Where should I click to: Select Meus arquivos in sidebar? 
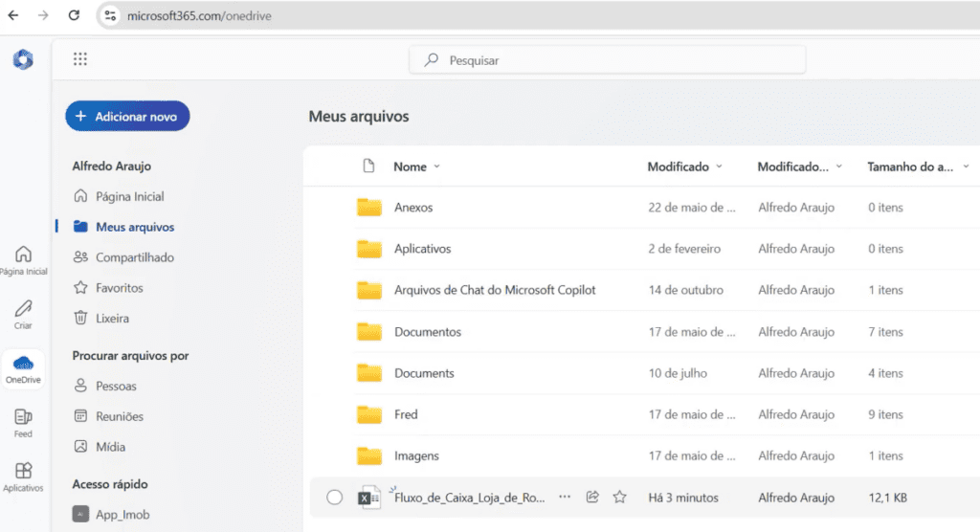[x=123, y=227]
